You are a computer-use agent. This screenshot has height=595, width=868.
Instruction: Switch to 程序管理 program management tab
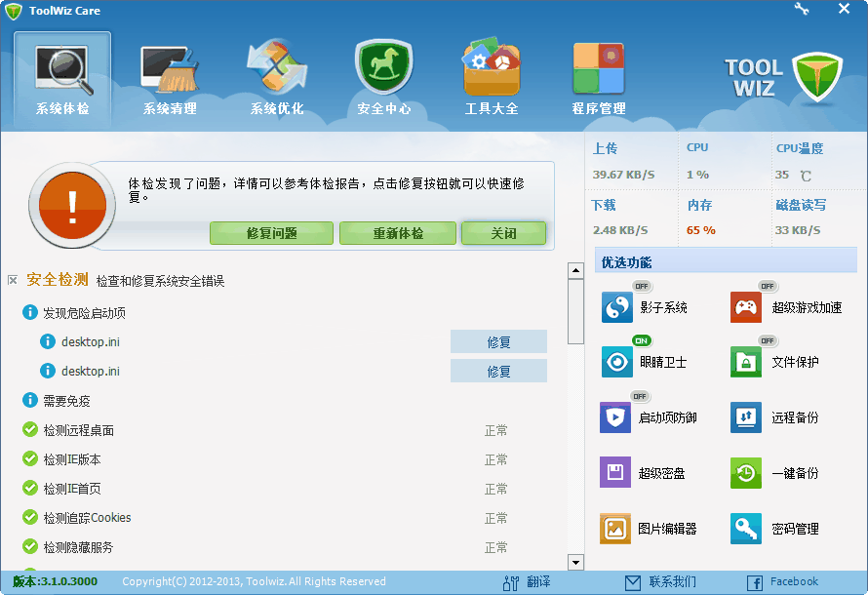(x=599, y=80)
